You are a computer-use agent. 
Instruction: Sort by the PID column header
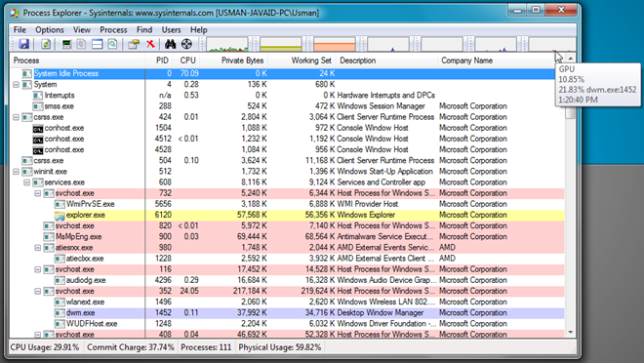tap(160, 60)
